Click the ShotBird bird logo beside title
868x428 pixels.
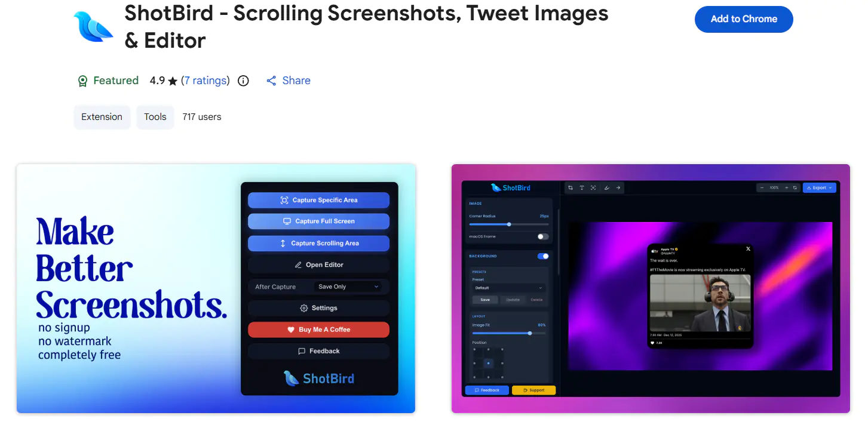[93, 27]
